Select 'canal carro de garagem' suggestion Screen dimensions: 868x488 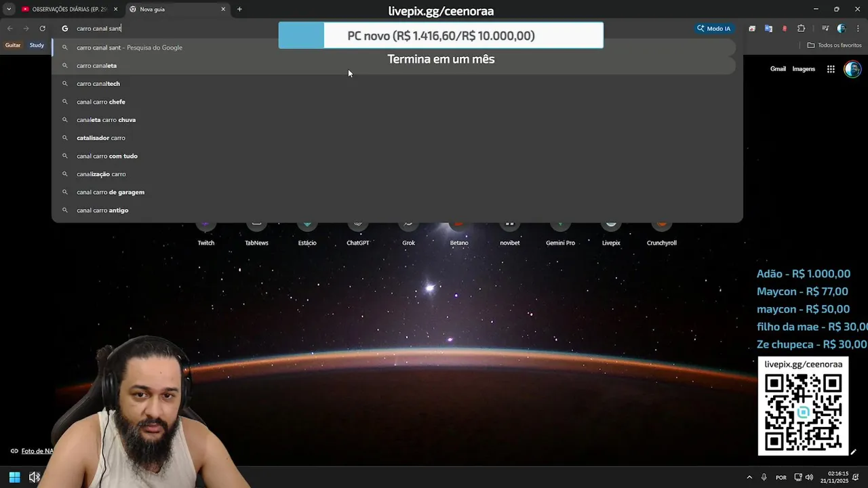[394, 192]
